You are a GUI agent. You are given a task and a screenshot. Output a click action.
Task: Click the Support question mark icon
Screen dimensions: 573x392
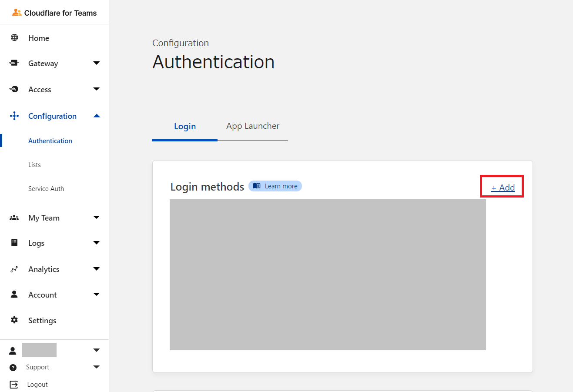click(x=13, y=367)
